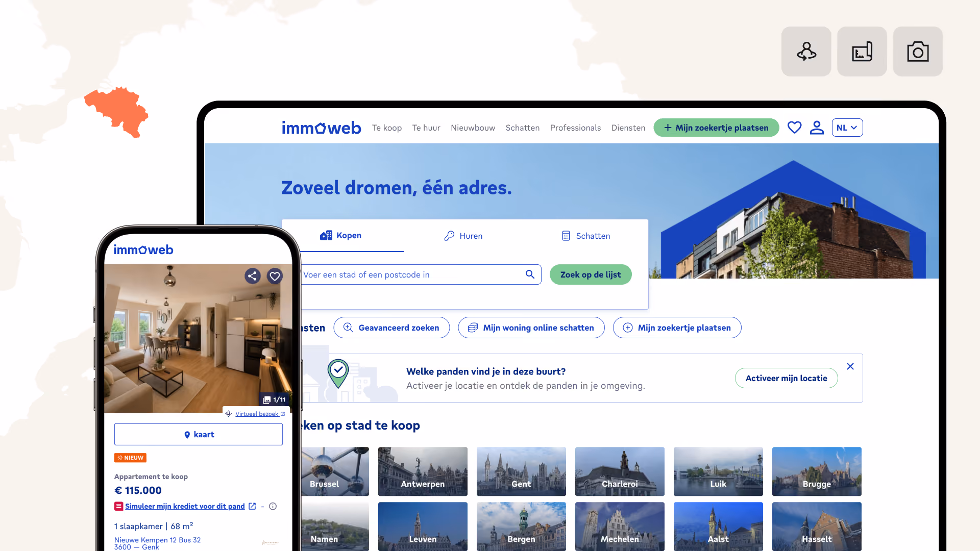This screenshot has width=980, height=551.
Task: Select the Kopen search tab
Action: [x=341, y=236]
